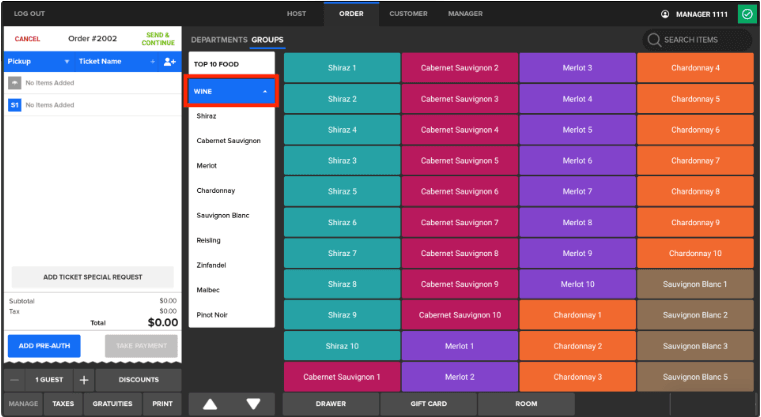The image size is (761, 417).
Task: Click the MANAGE button
Action: pyautogui.click(x=23, y=404)
